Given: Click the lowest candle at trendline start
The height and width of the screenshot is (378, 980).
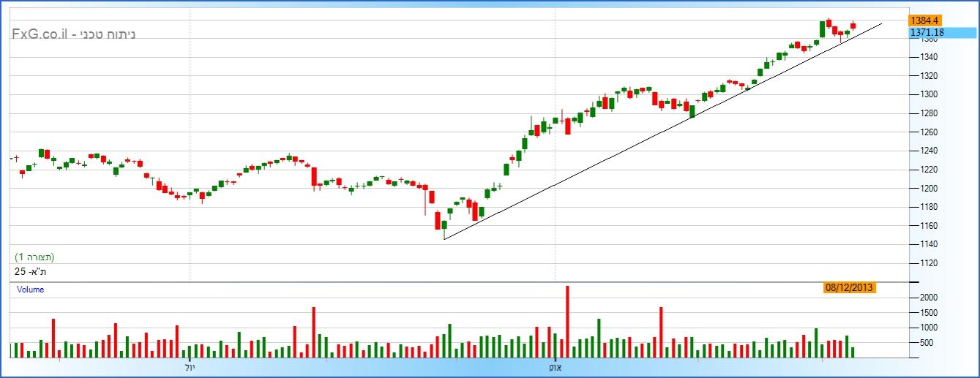Looking at the screenshot, I should (444, 225).
